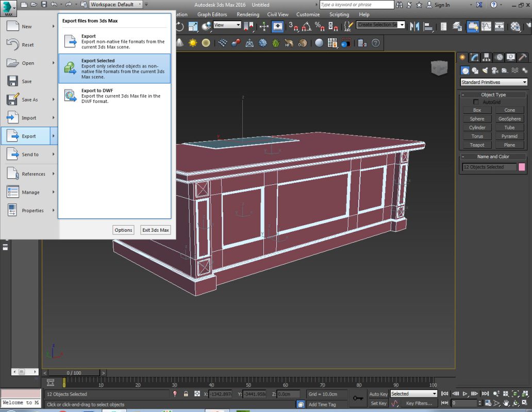Click the Cameras category icon

(x=494, y=71)
